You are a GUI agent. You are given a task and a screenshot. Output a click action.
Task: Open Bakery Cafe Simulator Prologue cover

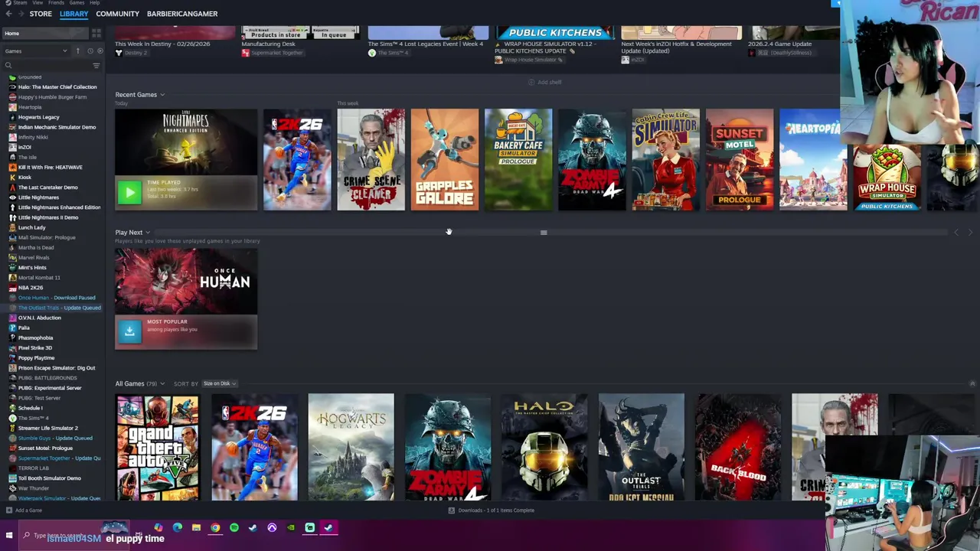coord(518,159)
